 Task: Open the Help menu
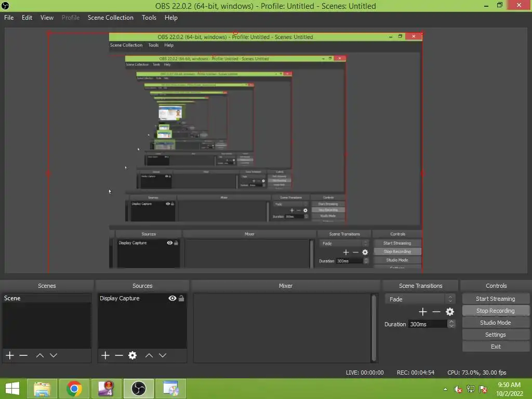point(171,18)
